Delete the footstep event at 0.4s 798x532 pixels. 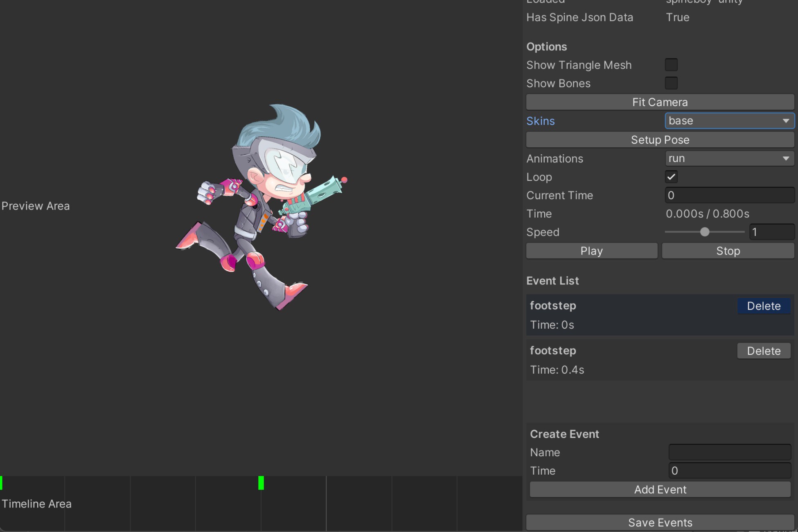[x=764, y=351]
